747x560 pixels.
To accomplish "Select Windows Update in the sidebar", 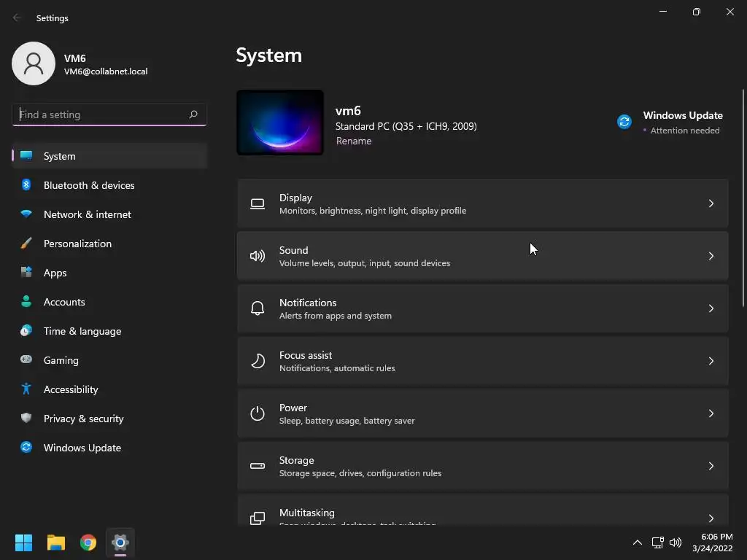I will point(109,448).
